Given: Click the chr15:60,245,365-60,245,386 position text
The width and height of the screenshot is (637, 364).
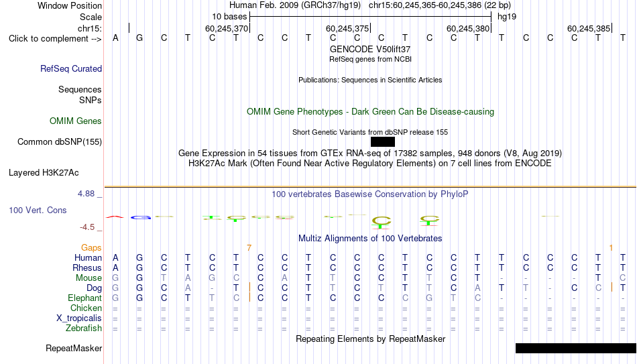Looking at the screenshot, I should pyautogui.click(x=440, y=5).
